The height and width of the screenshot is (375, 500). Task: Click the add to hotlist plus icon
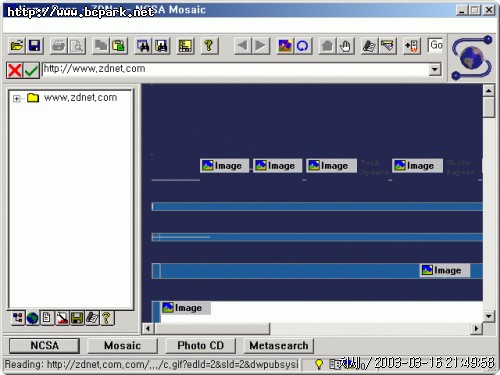(x=411, y=46)
